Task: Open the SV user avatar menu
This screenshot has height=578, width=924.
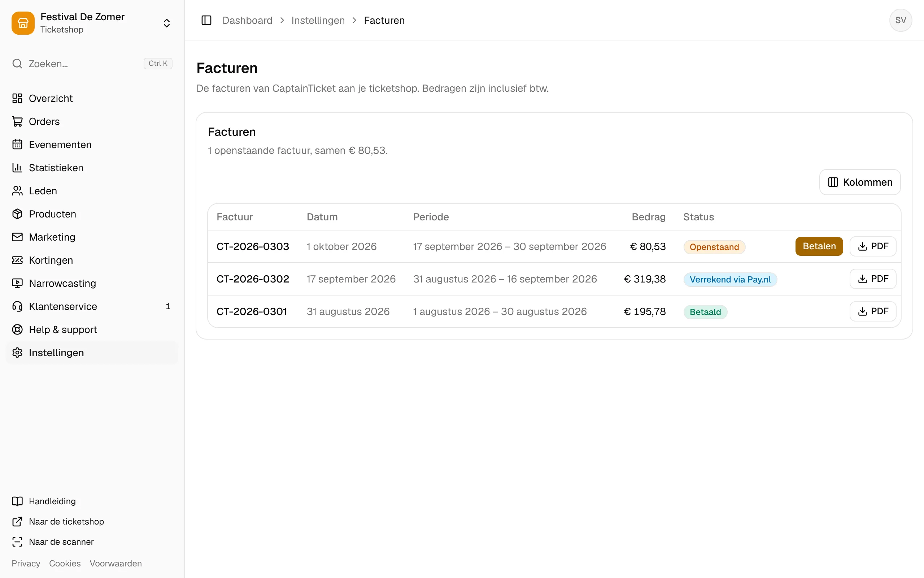Action: click(x=900, y=20)
